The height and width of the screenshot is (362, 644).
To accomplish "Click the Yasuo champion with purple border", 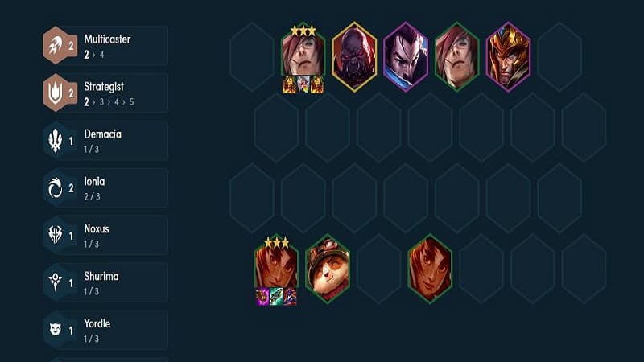I will tap(406, 56).
